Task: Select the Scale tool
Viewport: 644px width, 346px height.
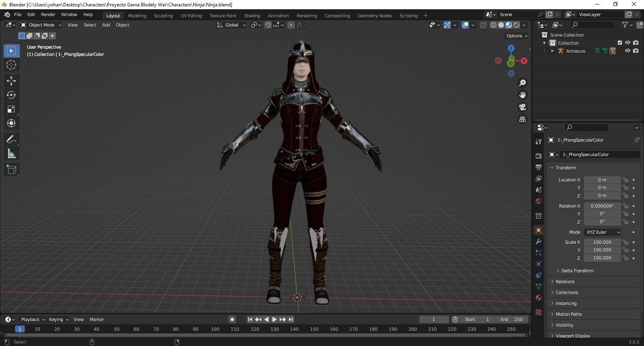Action: pyautogui.click(x=11, y=109)
